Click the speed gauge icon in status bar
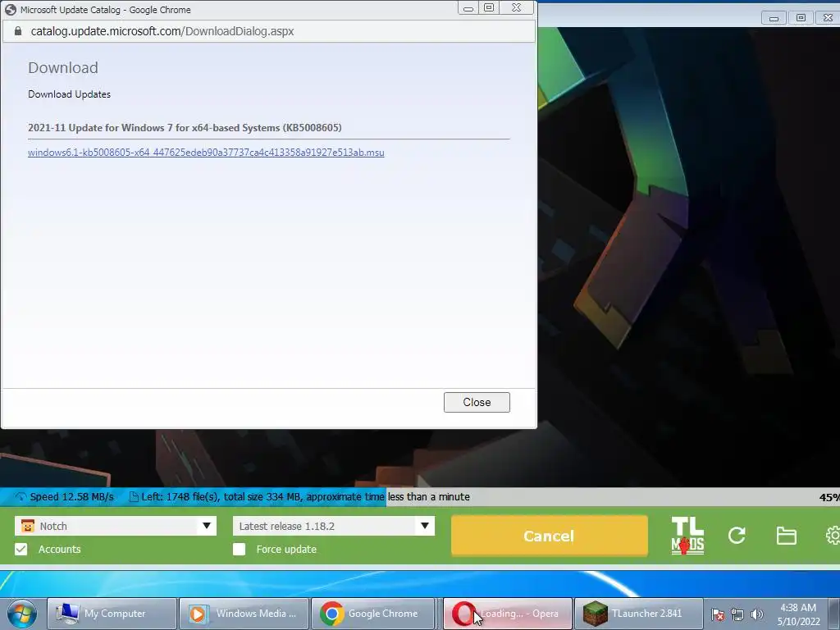The width and height of the screenshot is (840, 630). click(x=21, y=496)
